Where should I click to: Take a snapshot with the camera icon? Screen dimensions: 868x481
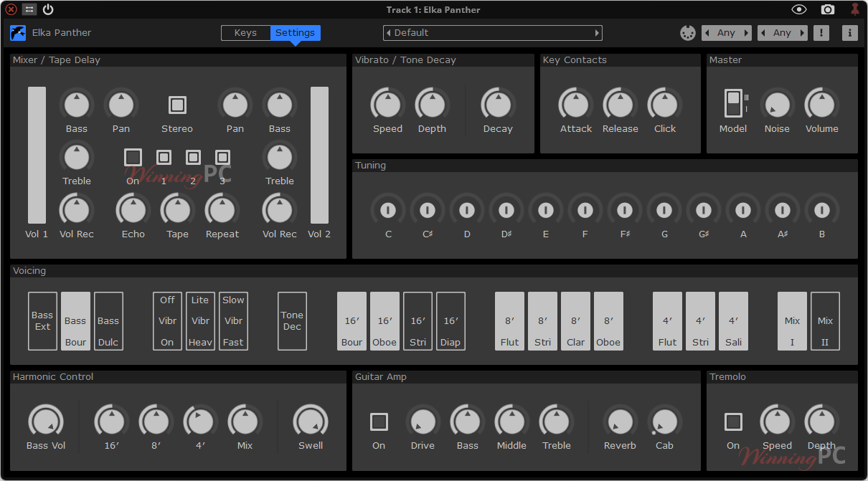tap(828, 9)
